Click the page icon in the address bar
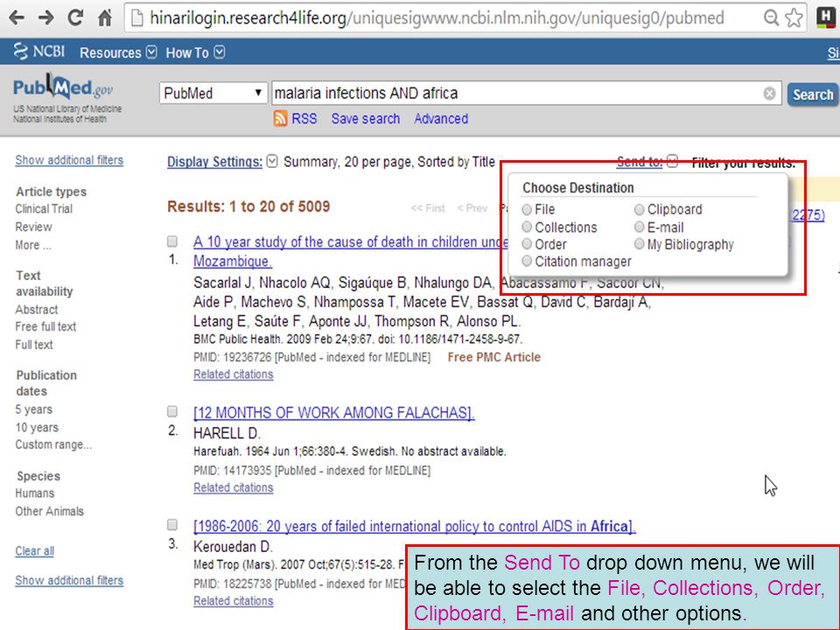840x630 pixels. (137, 18)
